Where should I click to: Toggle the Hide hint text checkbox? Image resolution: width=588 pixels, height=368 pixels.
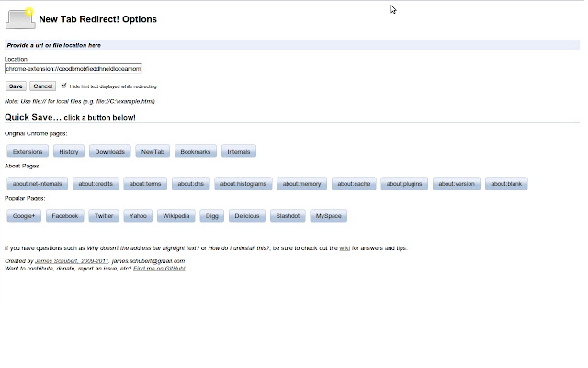(63, 86)
